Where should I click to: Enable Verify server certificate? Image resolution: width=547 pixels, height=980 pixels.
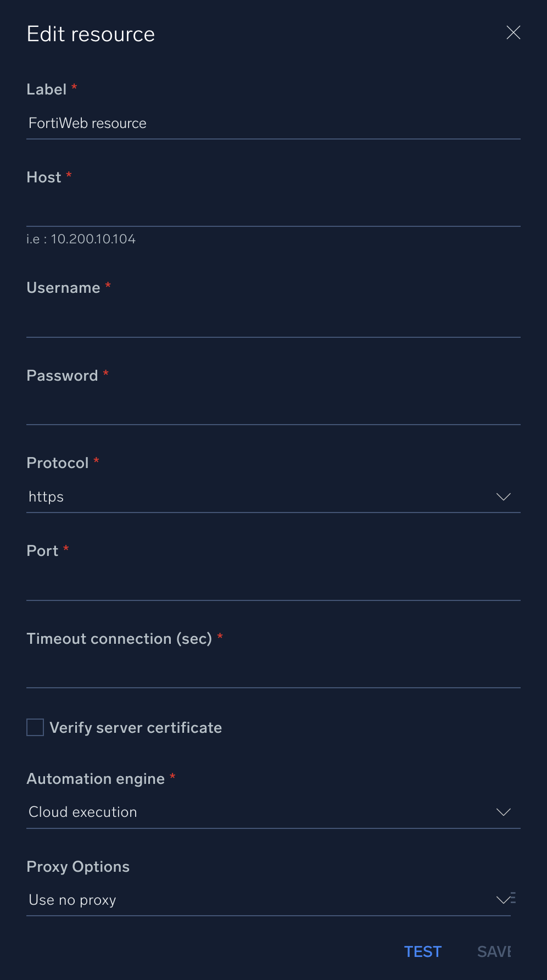[35, 727]
